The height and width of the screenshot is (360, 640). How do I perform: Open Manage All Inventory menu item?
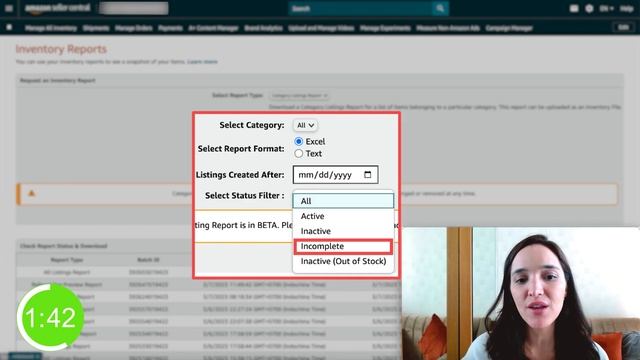[x=51, y=28]
